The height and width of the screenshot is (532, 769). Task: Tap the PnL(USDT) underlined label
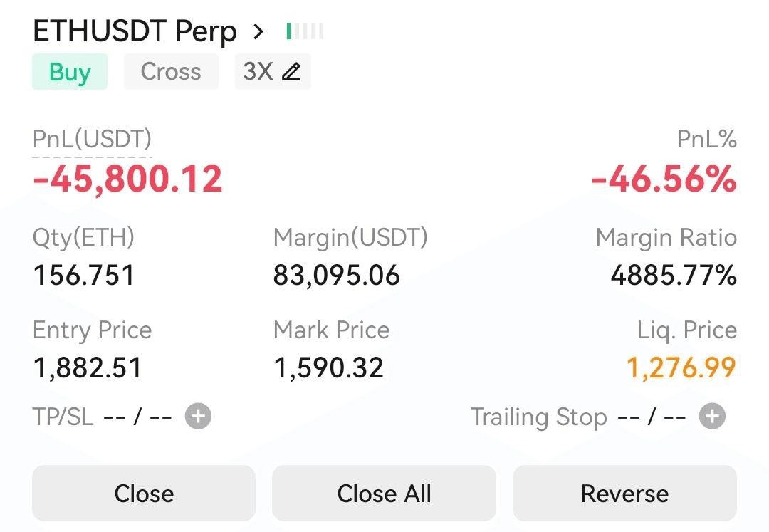pos(92,140)
